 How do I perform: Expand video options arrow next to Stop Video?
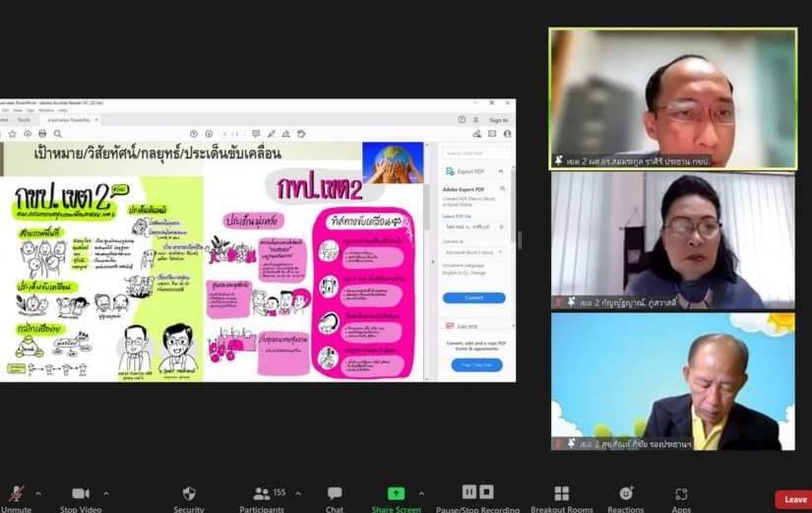[106, 493]
